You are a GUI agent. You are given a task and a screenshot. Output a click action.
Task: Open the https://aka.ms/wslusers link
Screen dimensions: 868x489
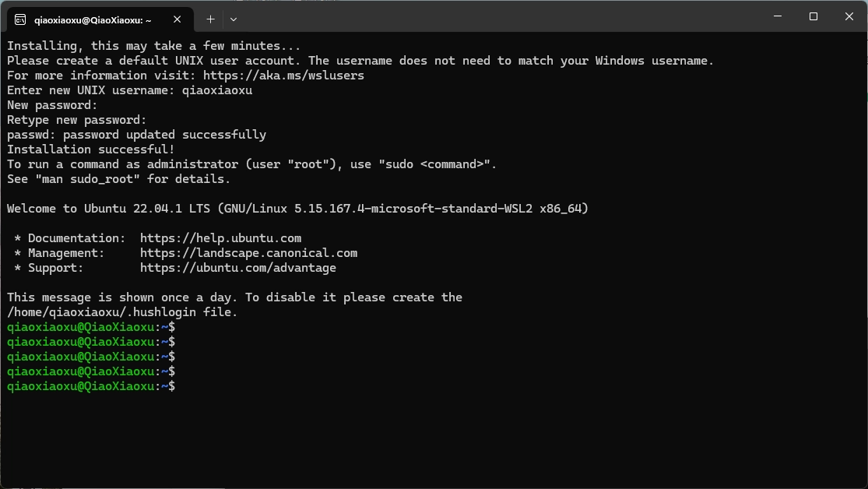coord(283,76)
